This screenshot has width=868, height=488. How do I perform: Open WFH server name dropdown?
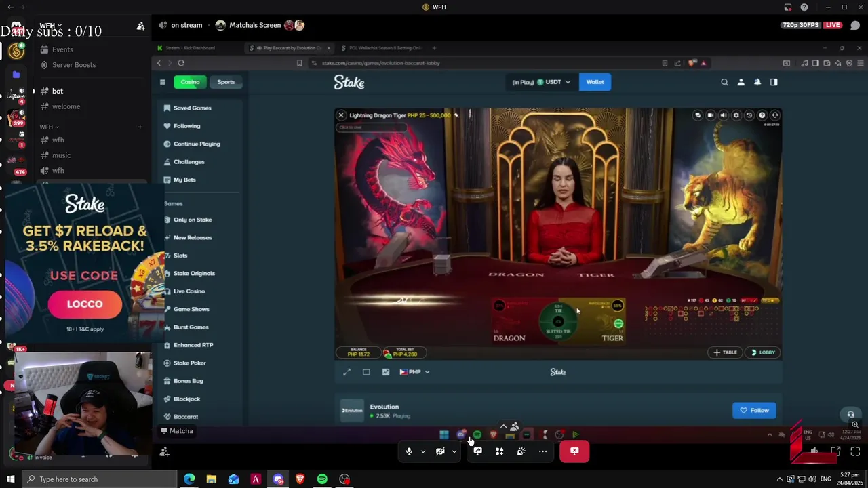point(50,26)
